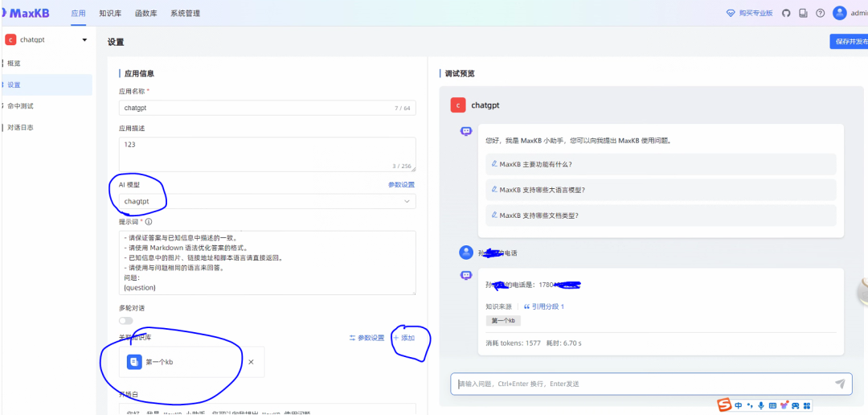Image resolution: width=868 pixels, height=415 pixels.
Task: Switch to the 知识库 tab
Action: (110, 14)
